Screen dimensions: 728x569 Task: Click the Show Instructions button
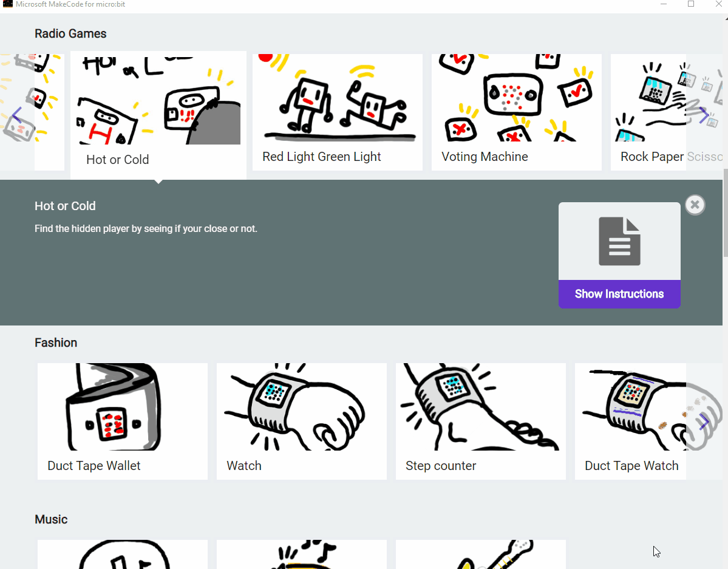click(x=619, y=294)
